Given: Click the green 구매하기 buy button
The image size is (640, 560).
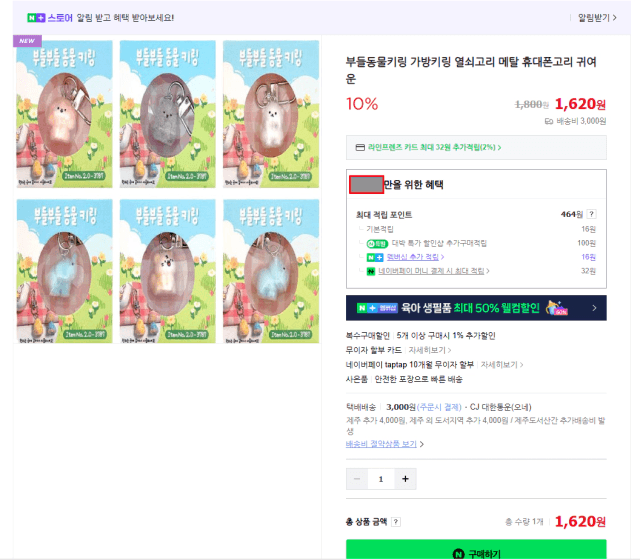Looking at the screenshot, I should 476,549.
